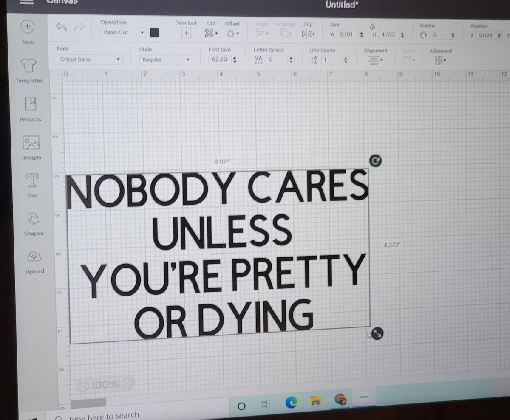Viewport: 510px width, 420px height.
Task: Open Google Chrome from taskbar
Action: (x=340, y=399)
